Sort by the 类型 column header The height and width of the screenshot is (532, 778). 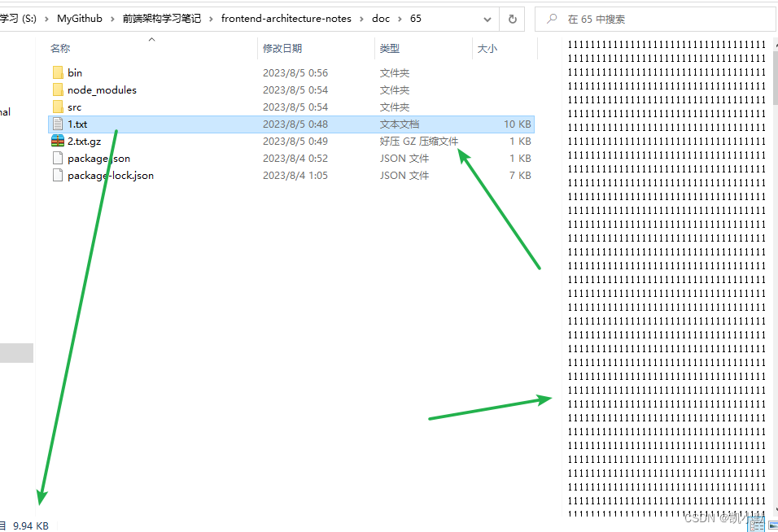pyautogui.click(x=390, y=49)
